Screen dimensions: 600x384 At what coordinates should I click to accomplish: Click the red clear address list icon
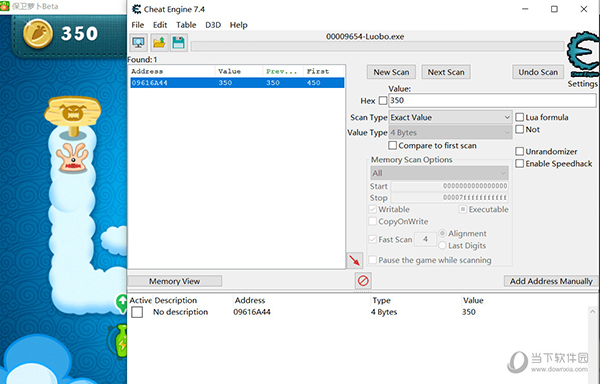click(x=363, y=281)
